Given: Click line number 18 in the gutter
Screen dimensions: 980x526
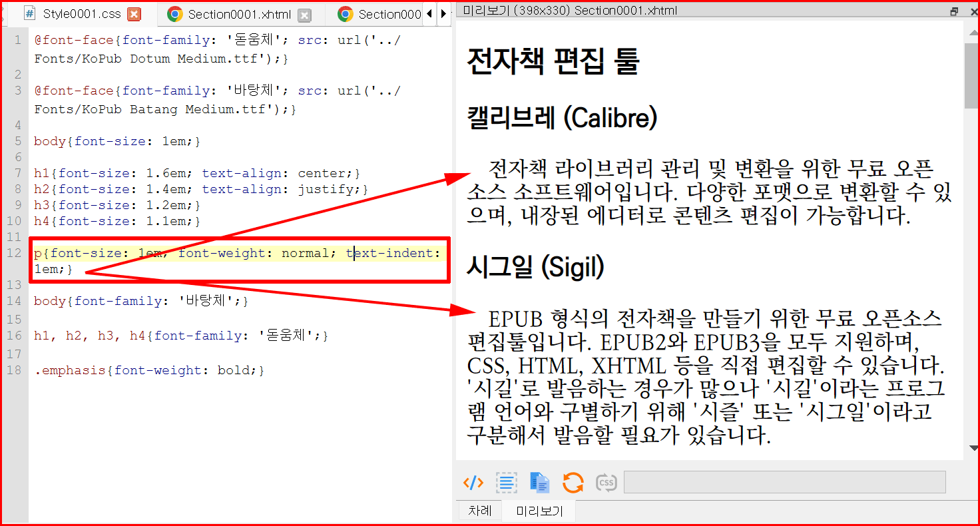Looking at the screenshot, I should click(14, 370).
